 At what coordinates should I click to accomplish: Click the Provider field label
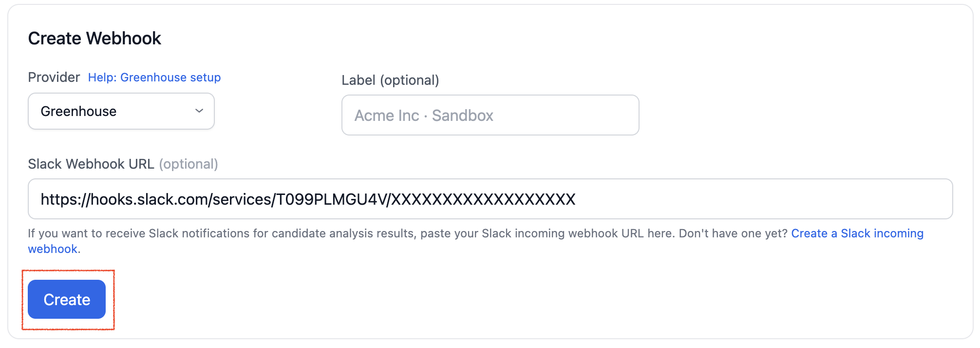tap(54, 77)
